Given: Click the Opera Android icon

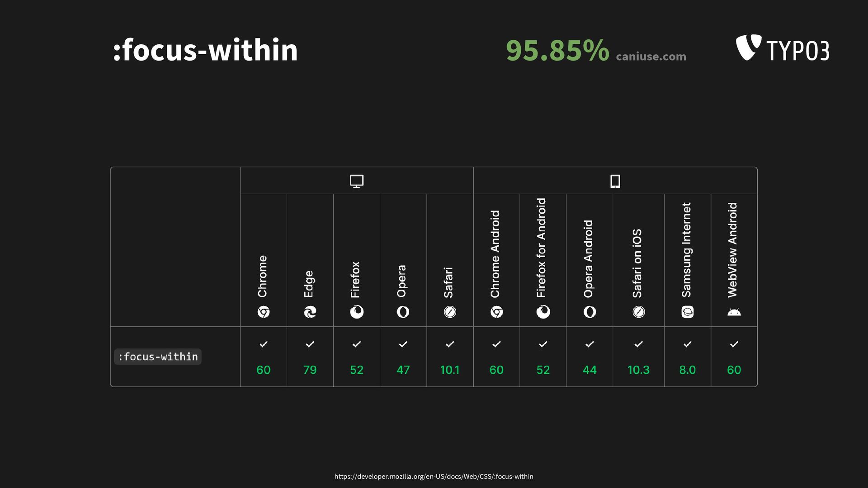Looking at the screenshot, I should click(590, 312).
